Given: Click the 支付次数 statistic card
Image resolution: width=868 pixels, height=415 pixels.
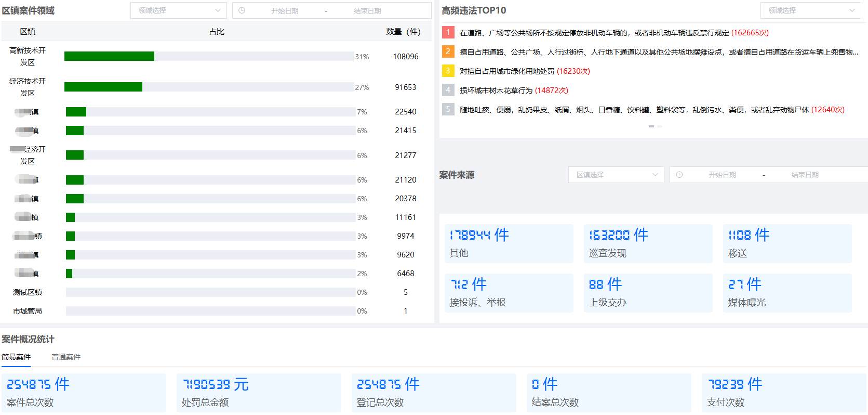Looking at the screenshot, I should [x=784, y=393].
